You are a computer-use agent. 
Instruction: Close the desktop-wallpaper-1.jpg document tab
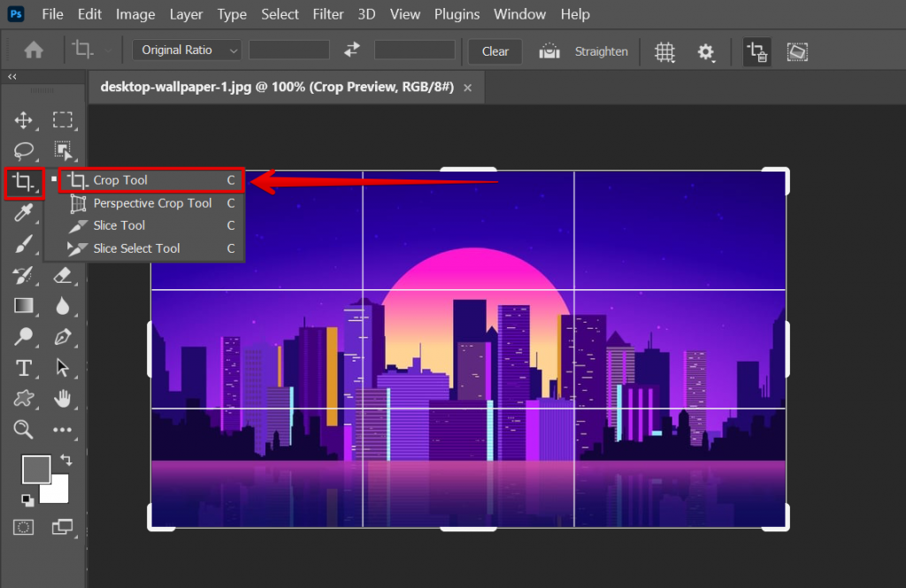coord(468,87)
